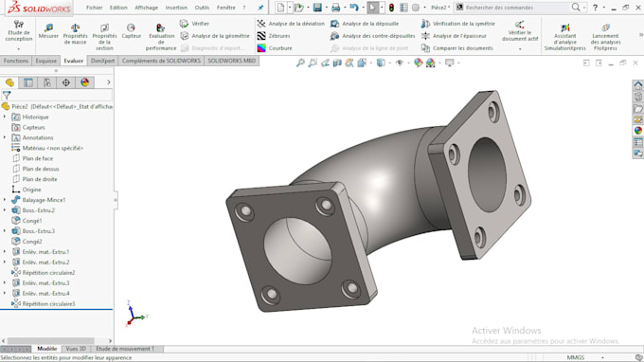The width and height of the screenshot is (644, 362).
Task: Click the Zoom to fit magnifier icon
Action: coord(300,63)
